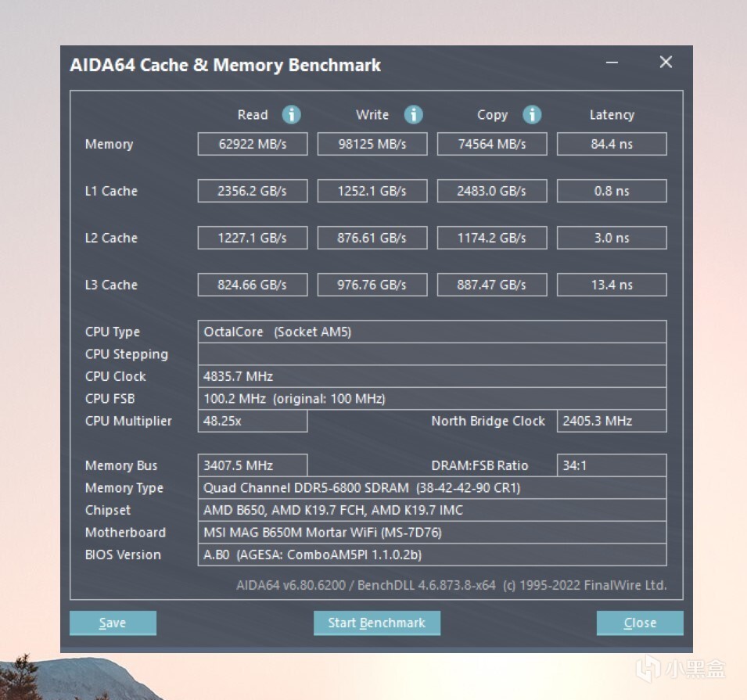Click the Copy column header
The height and width of the screenshot is (700, 747).
[492, 115]
